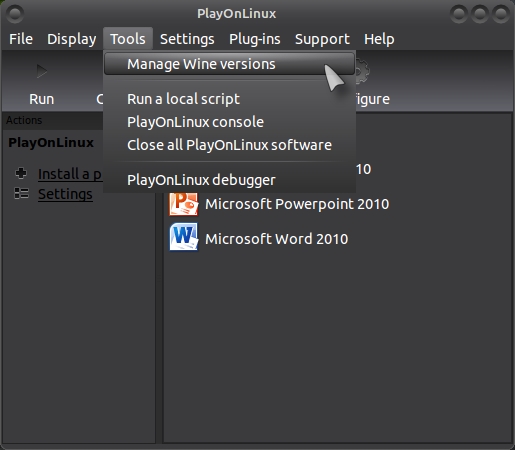Launch PlayOnLinux debugger from menu
This screenshot has height=450, width=515.
pos(229,180)
